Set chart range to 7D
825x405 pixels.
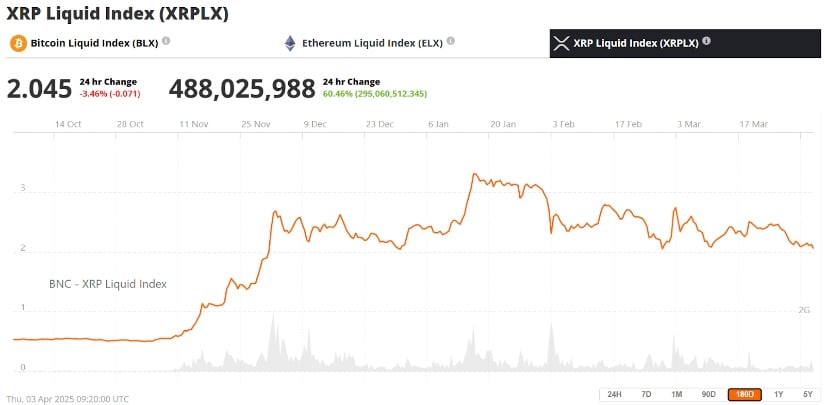coord(646,394)
